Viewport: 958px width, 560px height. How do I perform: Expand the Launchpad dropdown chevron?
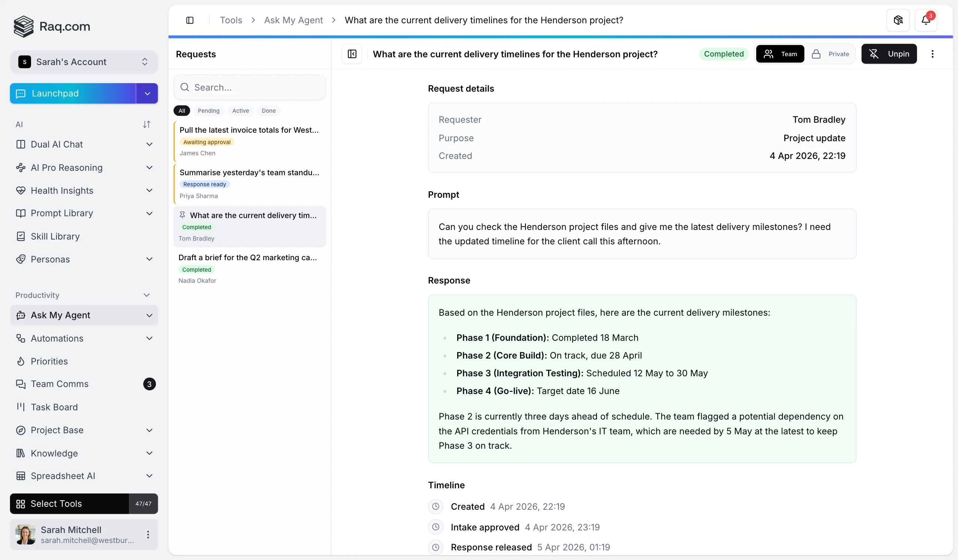click(147, 93)
